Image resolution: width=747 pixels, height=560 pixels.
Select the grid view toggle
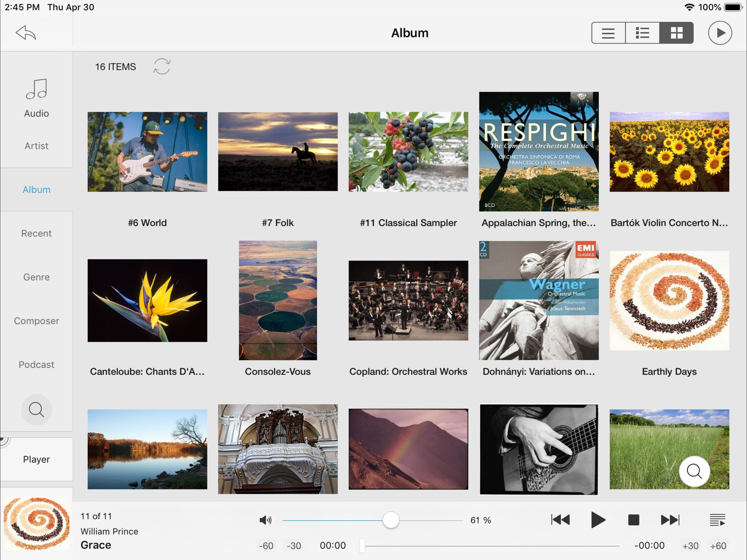[x=676, y=33]
